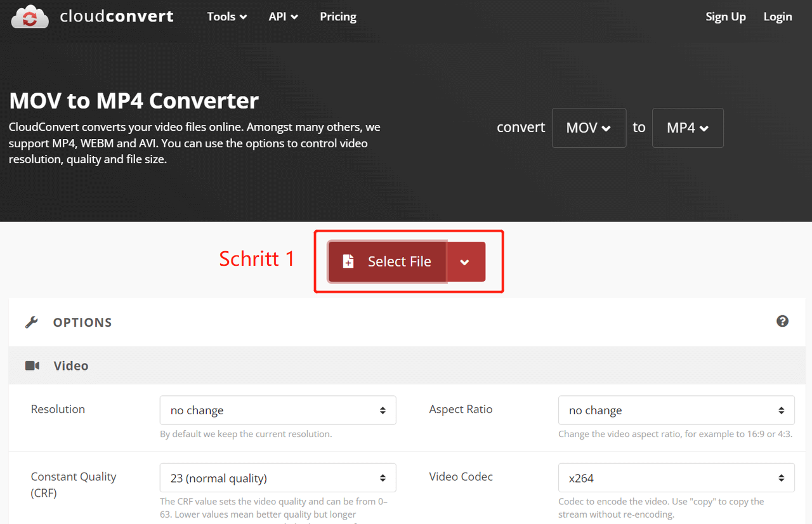Click the 'convert' word before MOV

pyautogui.click(x=521, y=128)
